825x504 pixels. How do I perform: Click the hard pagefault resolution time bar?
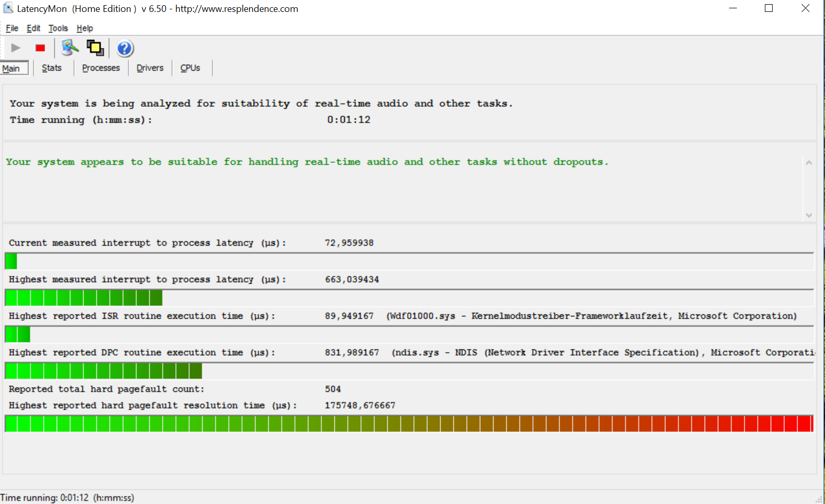pyautogui.click(x=409, y=424)
